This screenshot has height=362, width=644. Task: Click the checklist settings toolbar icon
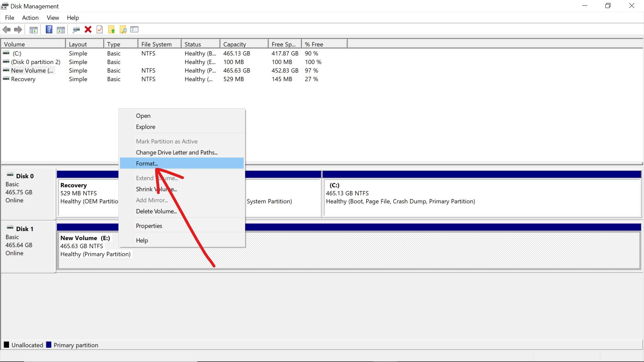pyautogui.click(x=135, y=29)
